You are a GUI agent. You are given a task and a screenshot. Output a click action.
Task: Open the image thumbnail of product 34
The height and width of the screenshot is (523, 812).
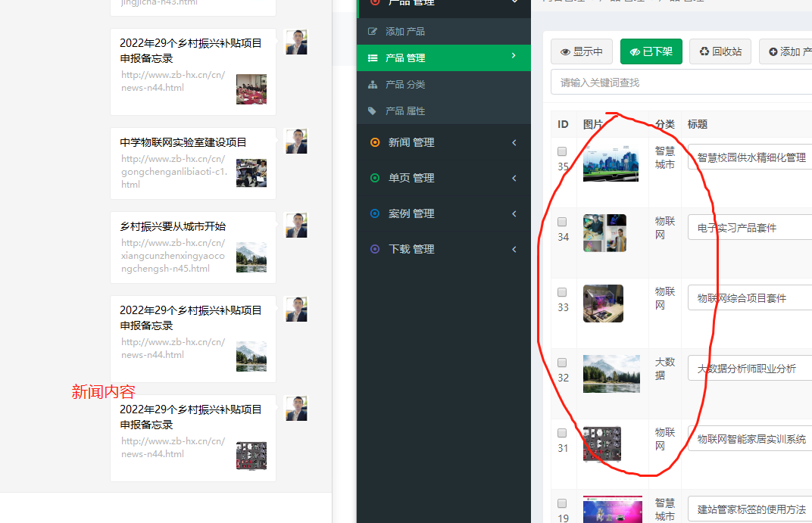[x=604, y=233]
